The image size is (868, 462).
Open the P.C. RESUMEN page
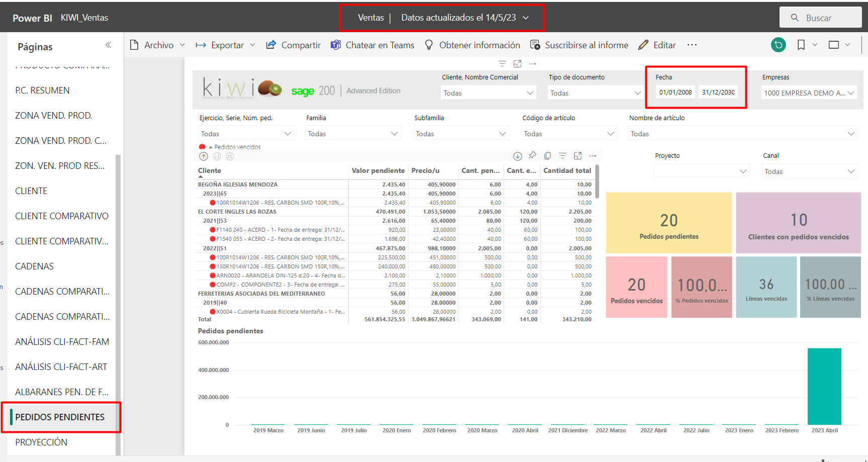coord(42,90)
